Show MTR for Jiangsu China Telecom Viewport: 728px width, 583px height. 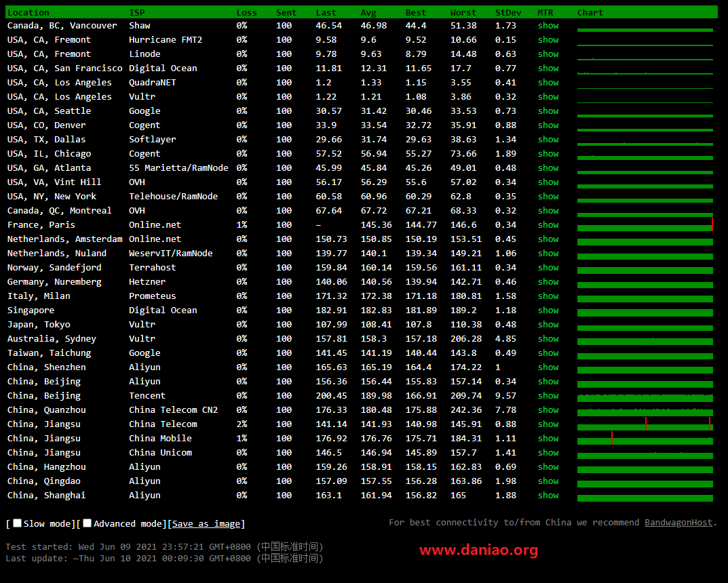[548, 424]
